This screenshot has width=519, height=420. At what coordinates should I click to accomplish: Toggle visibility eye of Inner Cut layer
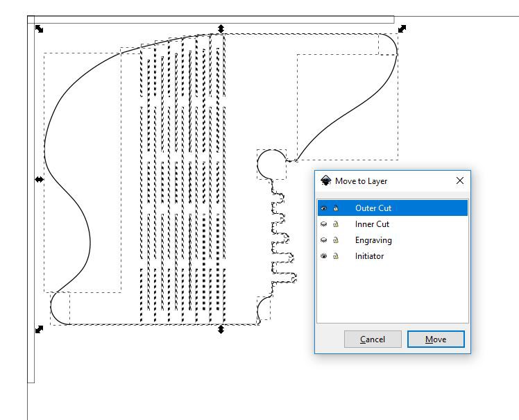324,224
